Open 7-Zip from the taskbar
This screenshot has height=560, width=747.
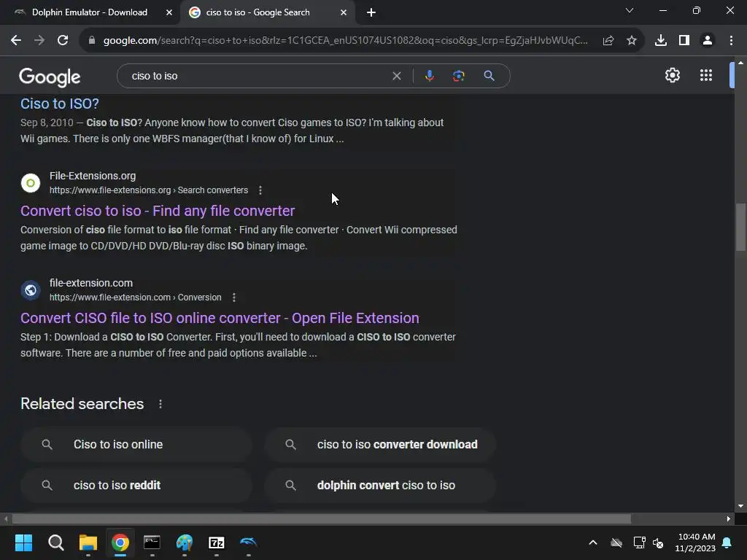(x=216, y=542)
